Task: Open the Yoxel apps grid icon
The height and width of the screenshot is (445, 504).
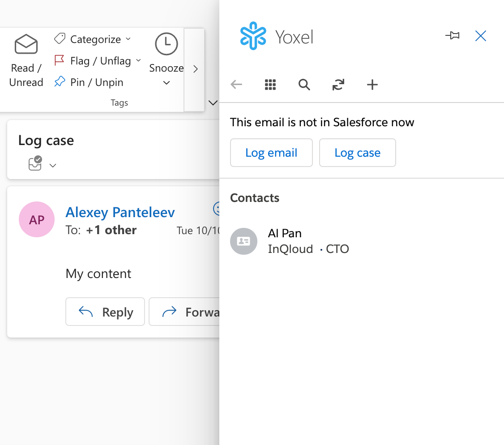Action: point(270,85)
